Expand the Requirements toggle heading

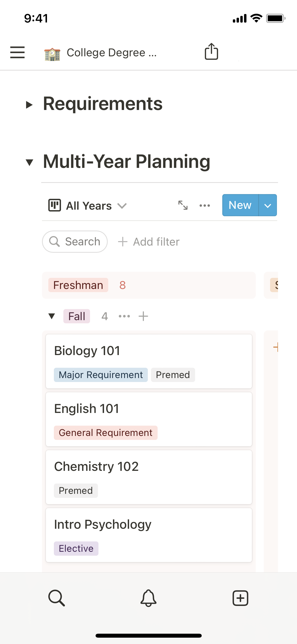point(29,105)
